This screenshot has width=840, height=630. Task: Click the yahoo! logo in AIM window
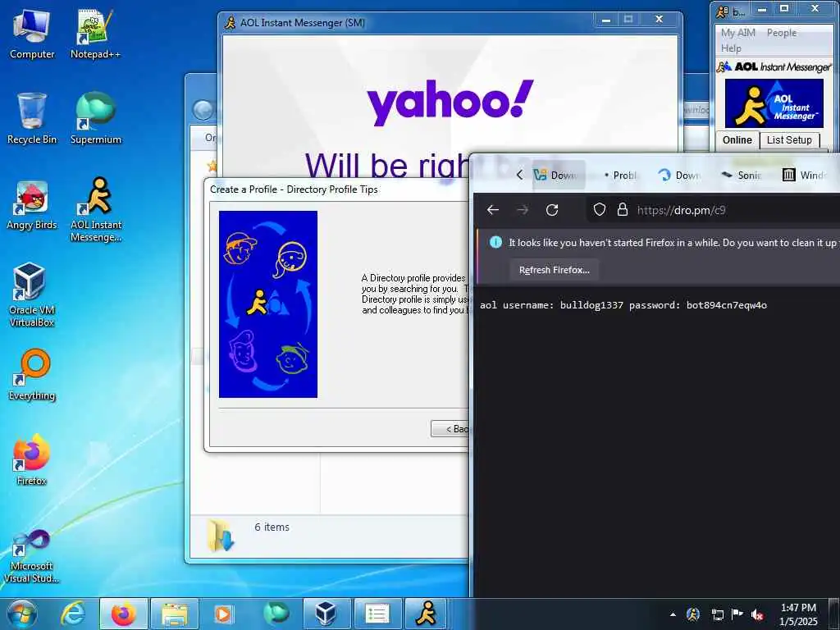click(x=450, y=102)
